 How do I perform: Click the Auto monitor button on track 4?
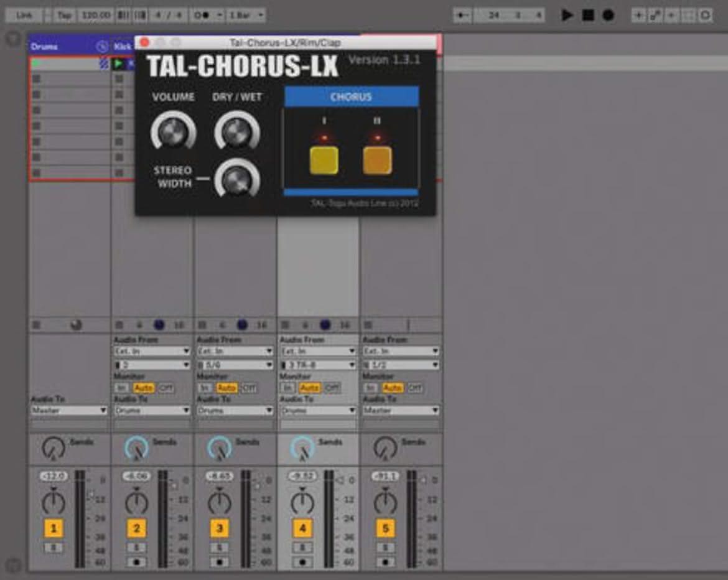tap(309, 388)
